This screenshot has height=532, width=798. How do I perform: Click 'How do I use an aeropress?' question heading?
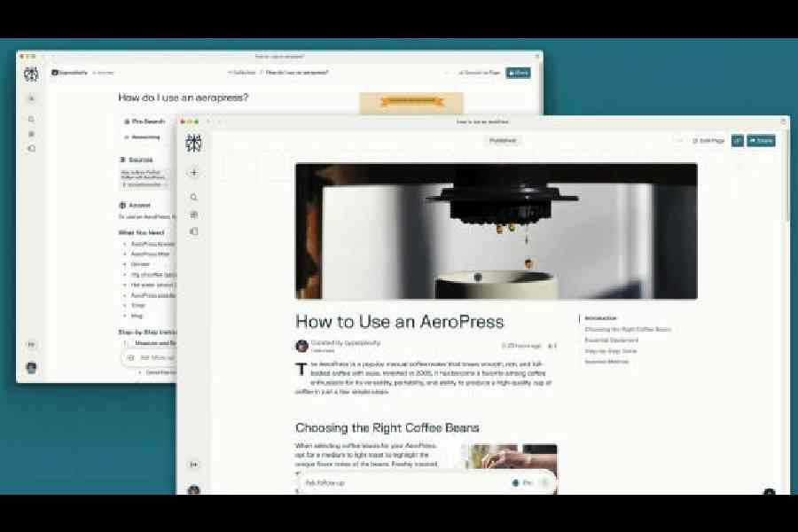pos(184,98)
